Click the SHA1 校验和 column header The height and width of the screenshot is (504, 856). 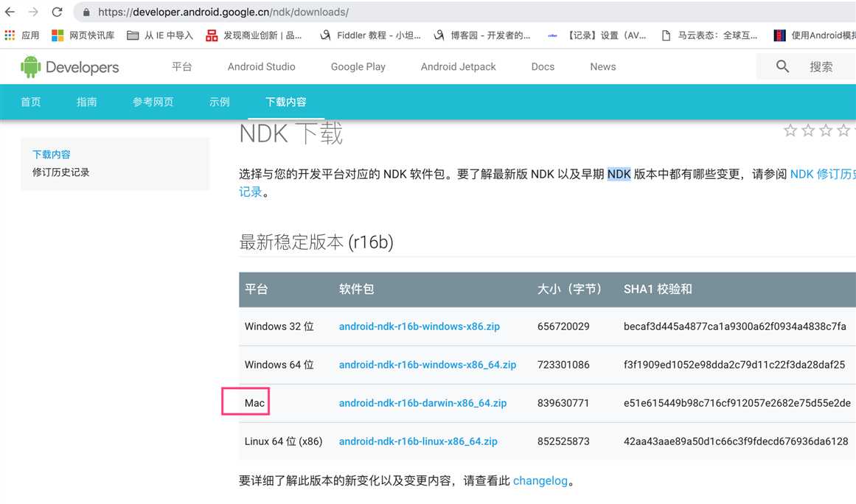click(658, 289)
